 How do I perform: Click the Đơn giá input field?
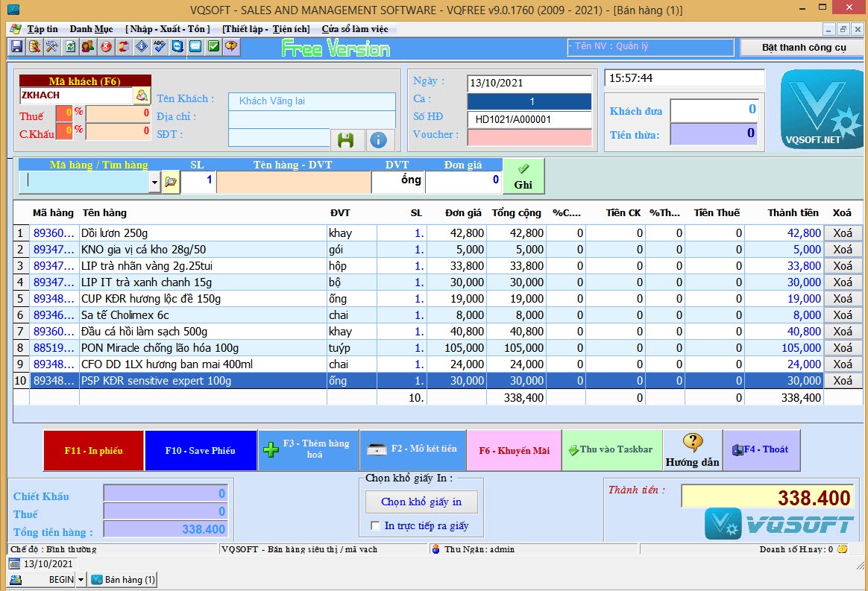click(463, 182)
